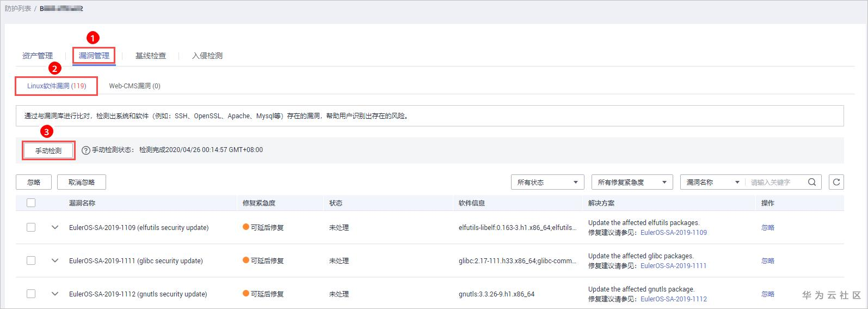Screen dimensions: 868x309
Task: Open the 基线检查 tab
Action: click(x=151, y=56)
